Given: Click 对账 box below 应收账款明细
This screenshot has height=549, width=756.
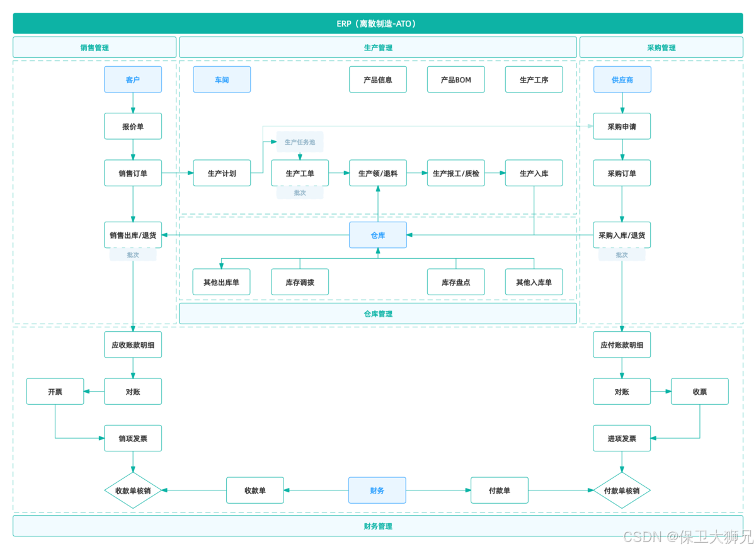Looking at the screenshot, I should click(x=133, y=392).
